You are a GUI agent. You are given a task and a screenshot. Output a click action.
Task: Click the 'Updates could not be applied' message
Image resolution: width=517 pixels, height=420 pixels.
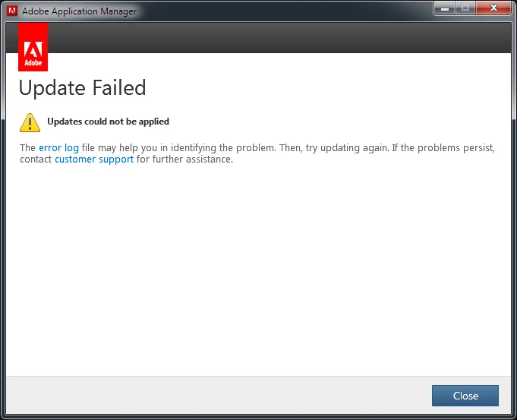click(x=108, y=122)
